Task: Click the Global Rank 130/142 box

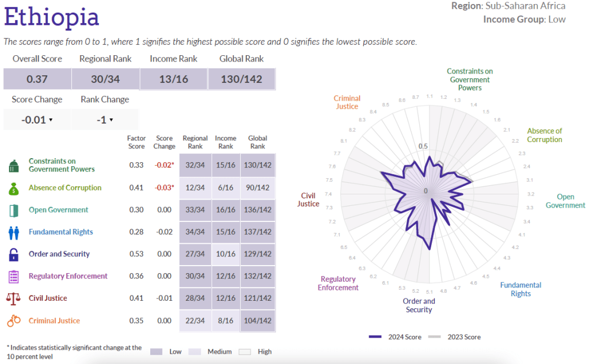Action: (x=242, y=79)
